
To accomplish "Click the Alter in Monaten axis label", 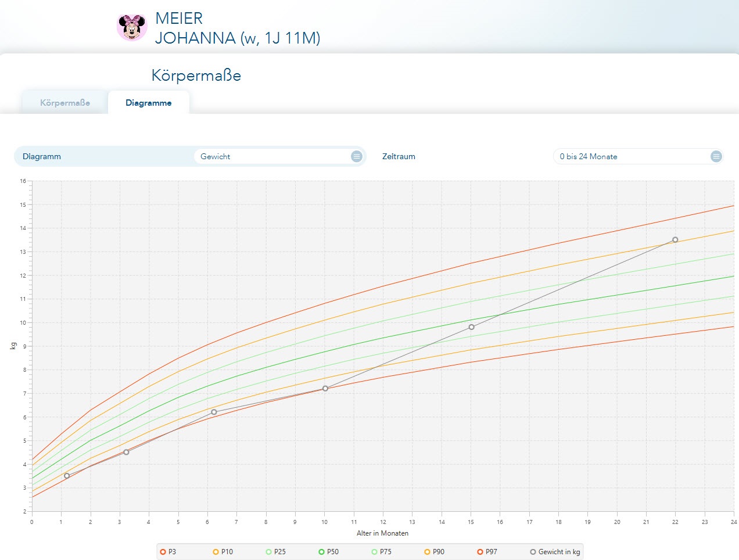I will coord(382,533).
